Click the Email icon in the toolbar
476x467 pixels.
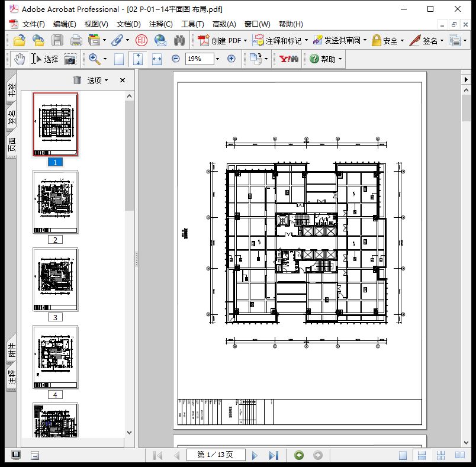(160, 41)
